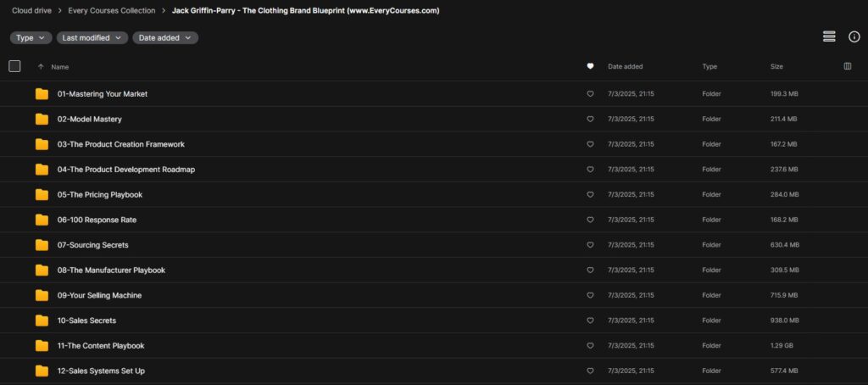The height and width of the screenshot is (385, 868).
Task: Favourite the 10-Sales Secrets folder
Action: (590, 321)
